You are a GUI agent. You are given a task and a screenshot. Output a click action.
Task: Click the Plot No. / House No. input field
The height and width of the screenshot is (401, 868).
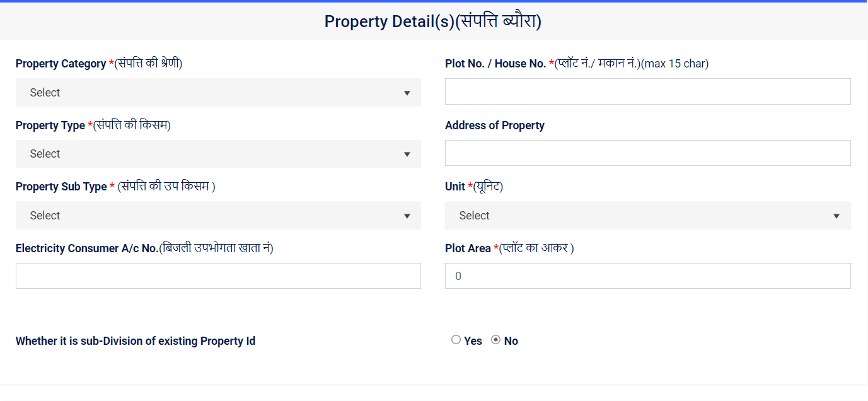(647, 91)
